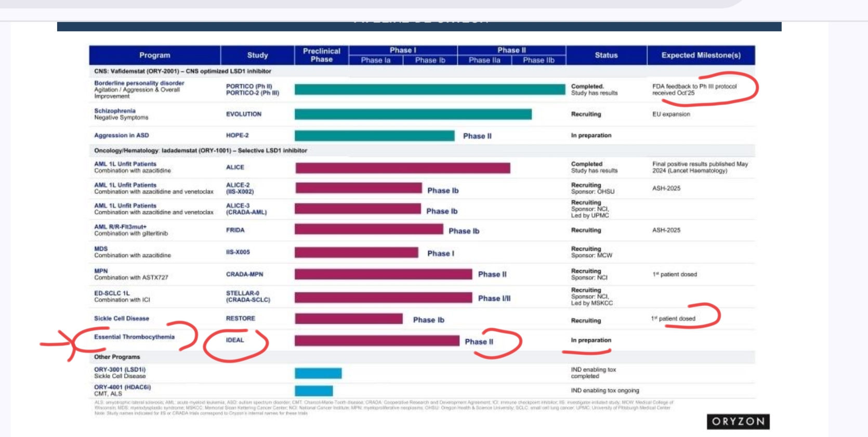
Task: Click 1st patient dosed in RESTORE row
Action: (673, 318)
